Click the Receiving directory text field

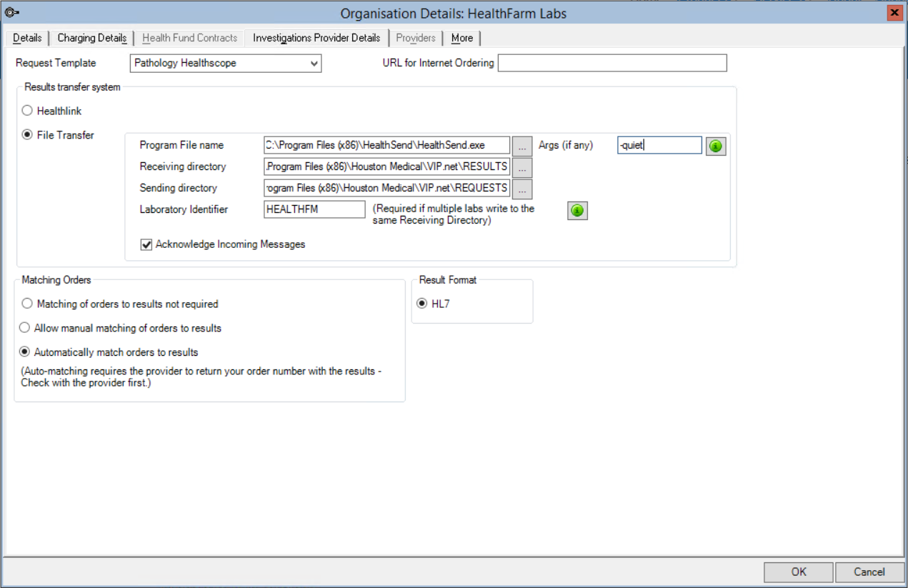point(386,166)
